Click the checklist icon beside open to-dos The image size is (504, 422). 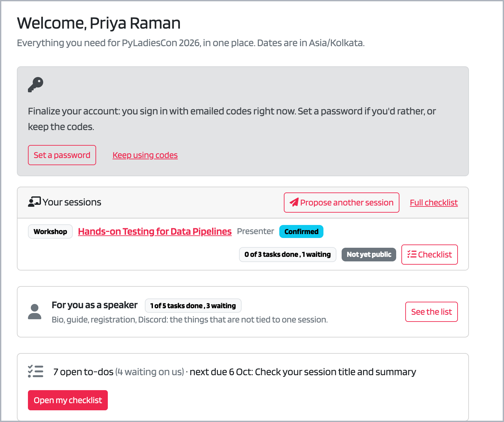pyautogui.click(x=36, y=371)
